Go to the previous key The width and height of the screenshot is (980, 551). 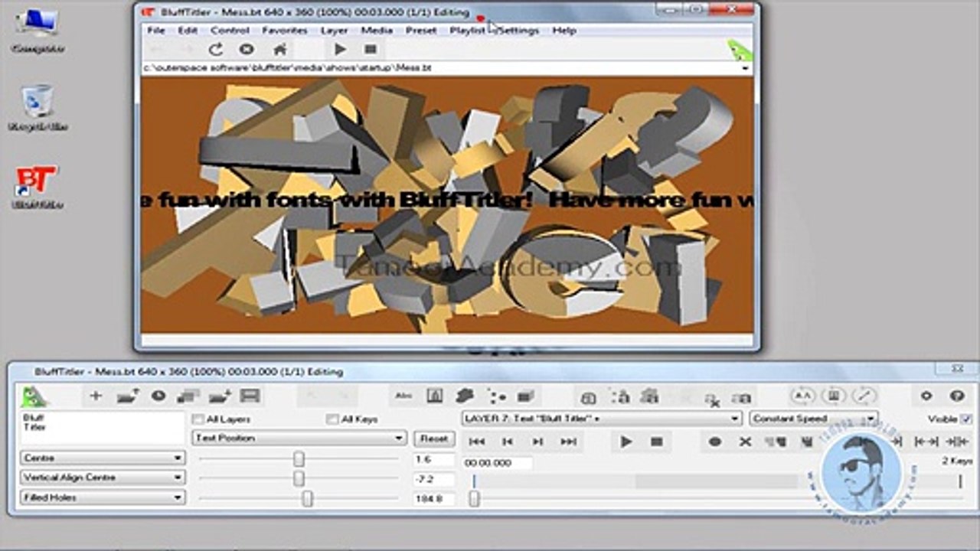click(x=508, y=442)
